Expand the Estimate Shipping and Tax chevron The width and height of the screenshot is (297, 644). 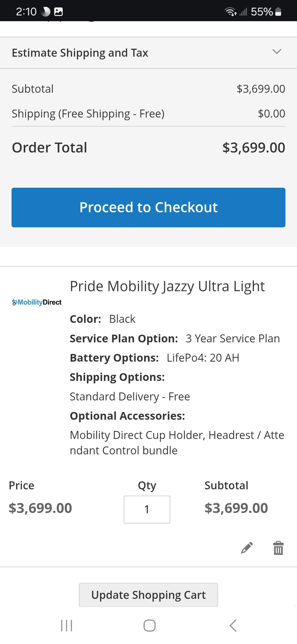277,52
